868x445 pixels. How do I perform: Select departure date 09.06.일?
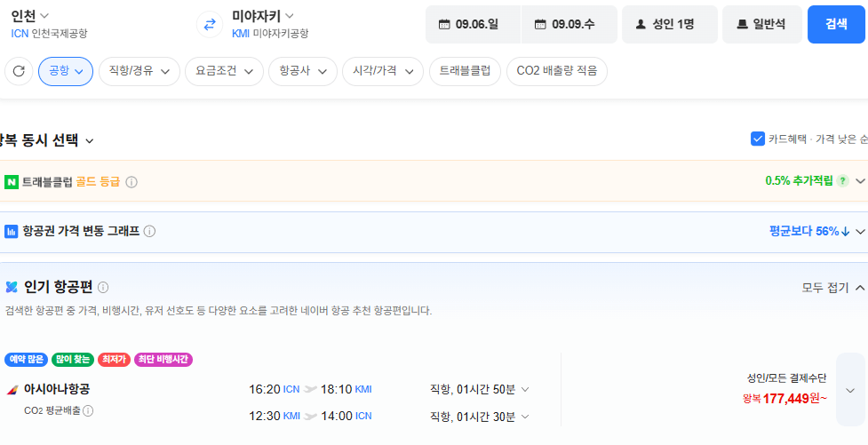pos(473,24)
